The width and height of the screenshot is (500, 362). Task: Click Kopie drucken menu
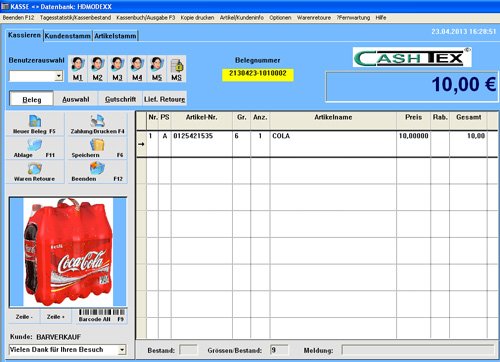click(197, 18)
